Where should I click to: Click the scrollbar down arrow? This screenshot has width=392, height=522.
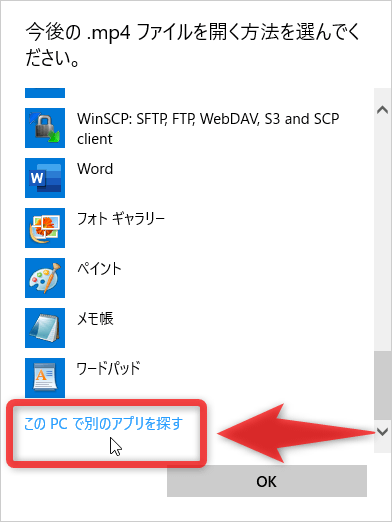382,432
